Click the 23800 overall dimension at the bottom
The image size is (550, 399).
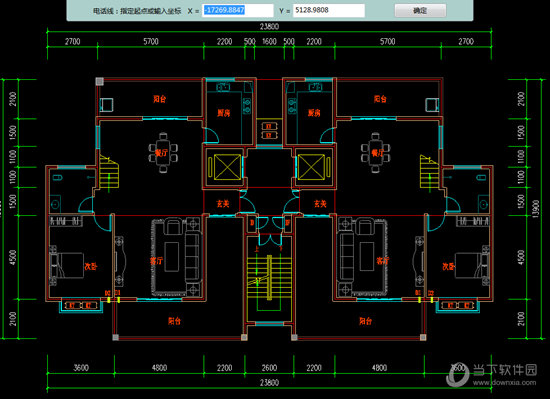coord(269,383)
